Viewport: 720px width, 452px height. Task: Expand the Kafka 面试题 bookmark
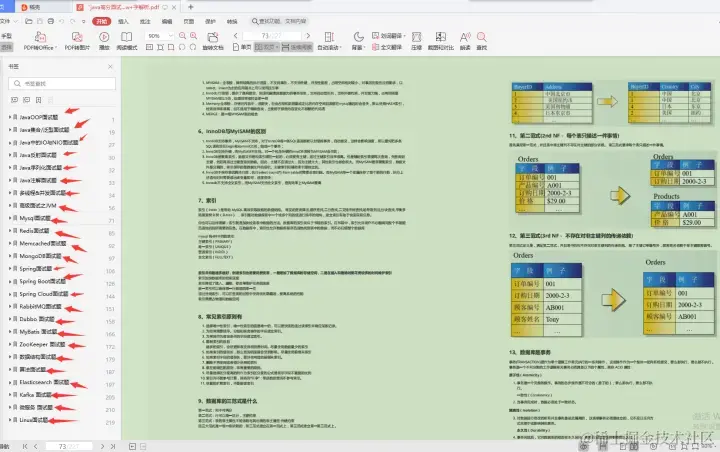[x=10, y=395]
